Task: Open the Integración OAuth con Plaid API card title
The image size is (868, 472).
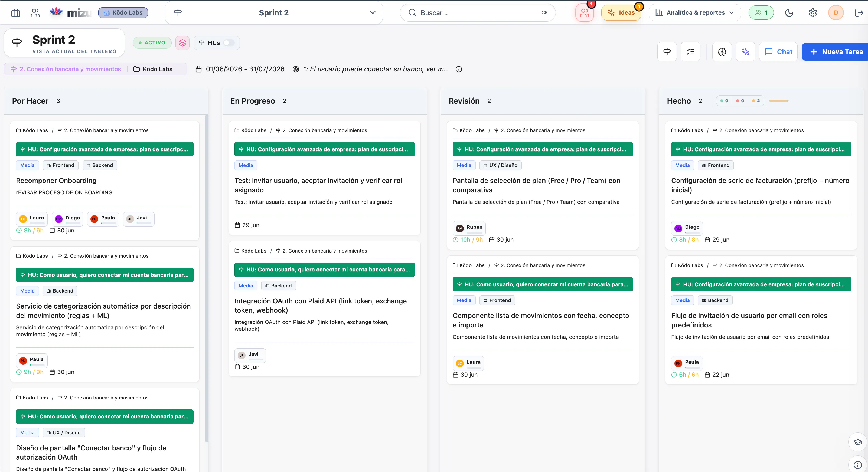Action: [x=321, y=306]
